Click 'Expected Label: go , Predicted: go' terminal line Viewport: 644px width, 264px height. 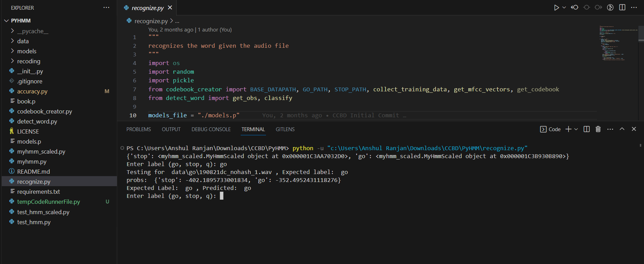click(x=189, y=188)
